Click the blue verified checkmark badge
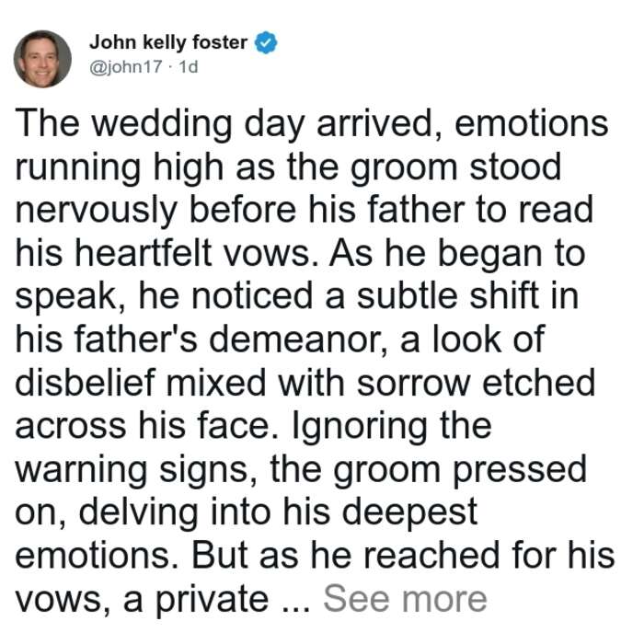The image size is (644, 644). point(266,42)
